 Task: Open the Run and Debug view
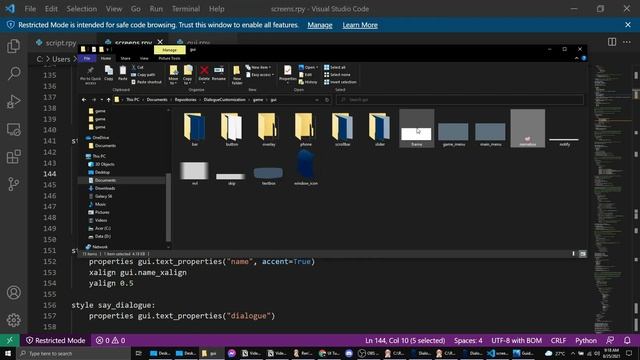[x=13, y=101]
